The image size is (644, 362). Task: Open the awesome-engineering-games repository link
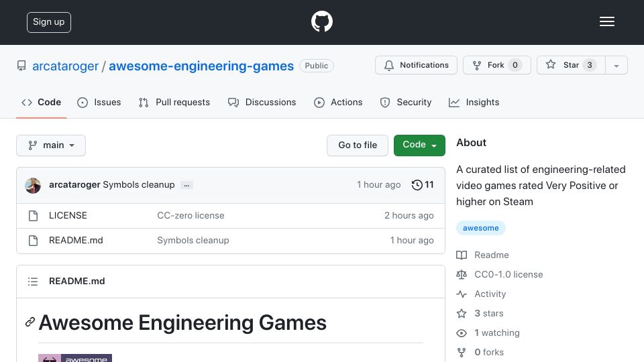coord(201,66)
